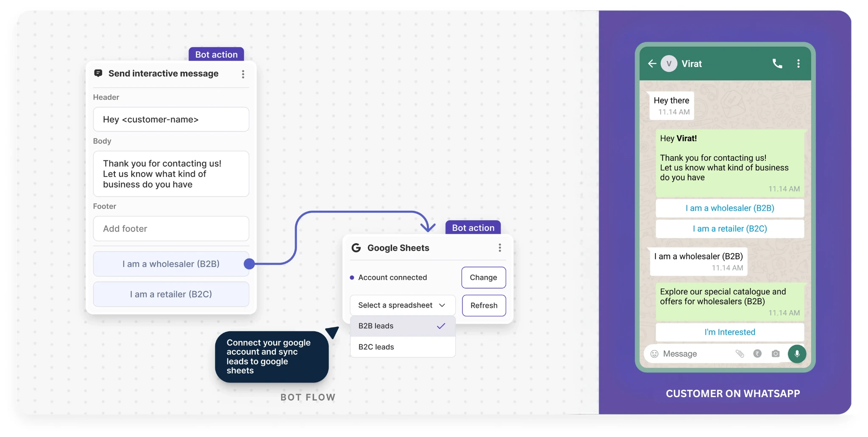This screenshot has width=868, height=437.
Task: Choose B2C leads from spreadsheet list
Action: [402, 347]
